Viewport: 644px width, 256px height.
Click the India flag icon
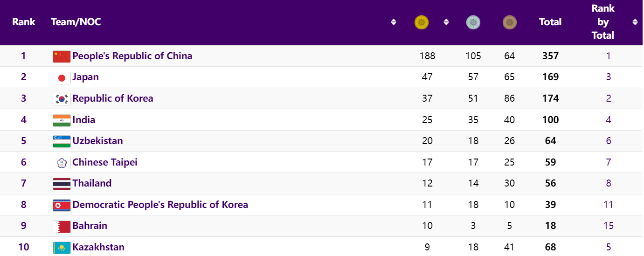62,120
